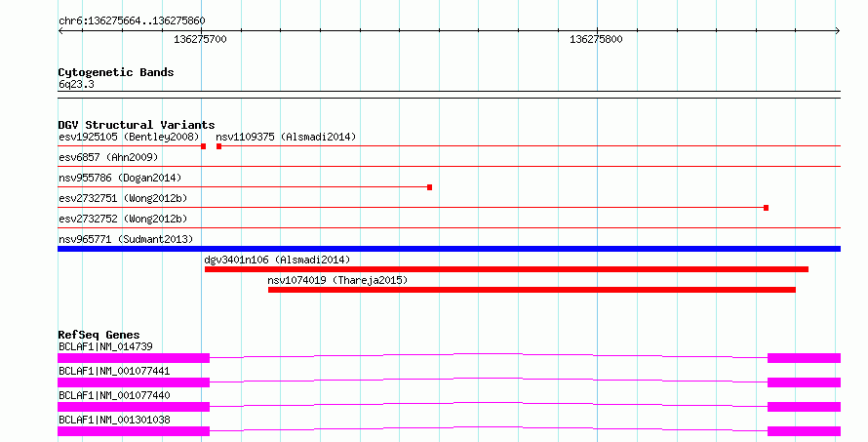Open BCLAF1|NM_001077441 transcript label
Viewport: 868px width, 442px height.
pos(114,371)
